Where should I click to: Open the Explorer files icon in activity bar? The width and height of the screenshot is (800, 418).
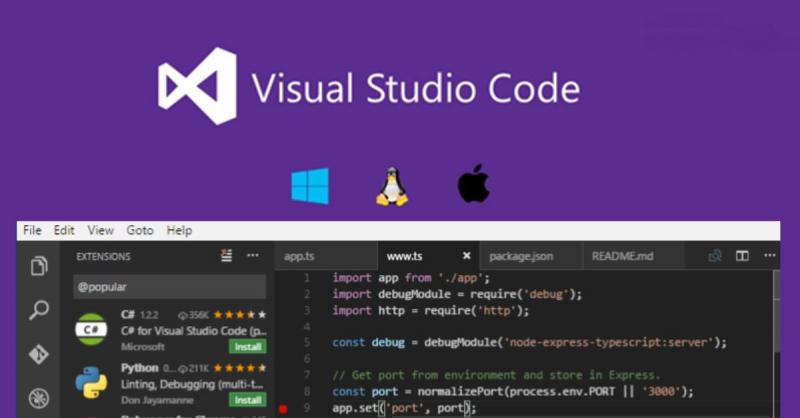(39, 266)
